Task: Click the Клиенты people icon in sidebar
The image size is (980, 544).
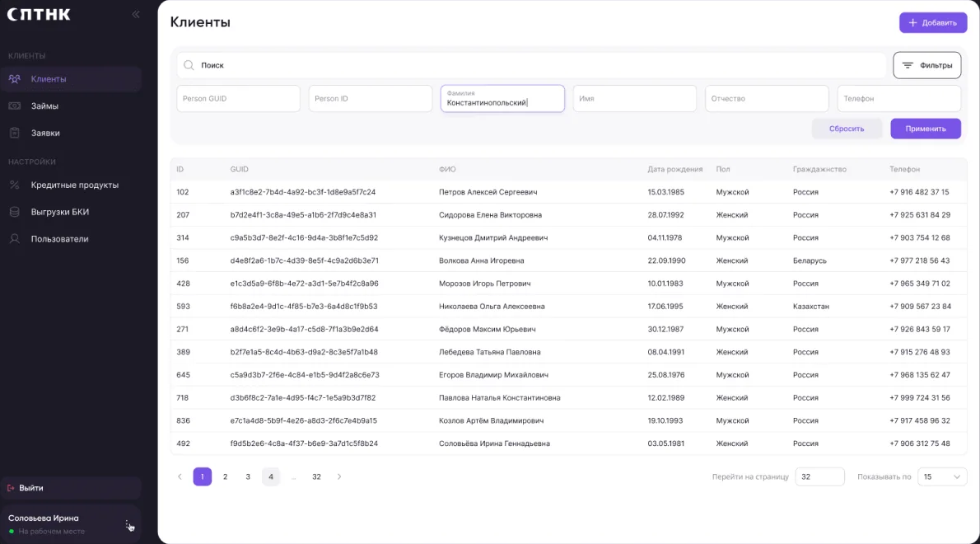Action: 14,79
